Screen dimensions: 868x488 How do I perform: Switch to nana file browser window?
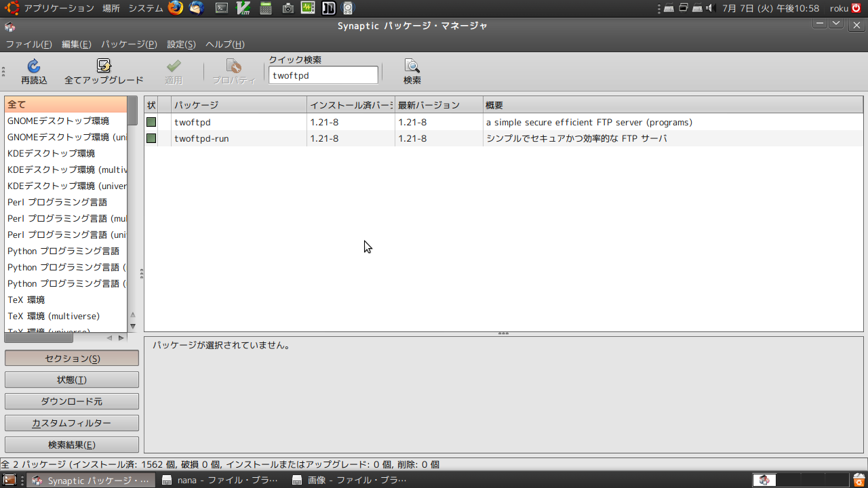pos(221,480)
